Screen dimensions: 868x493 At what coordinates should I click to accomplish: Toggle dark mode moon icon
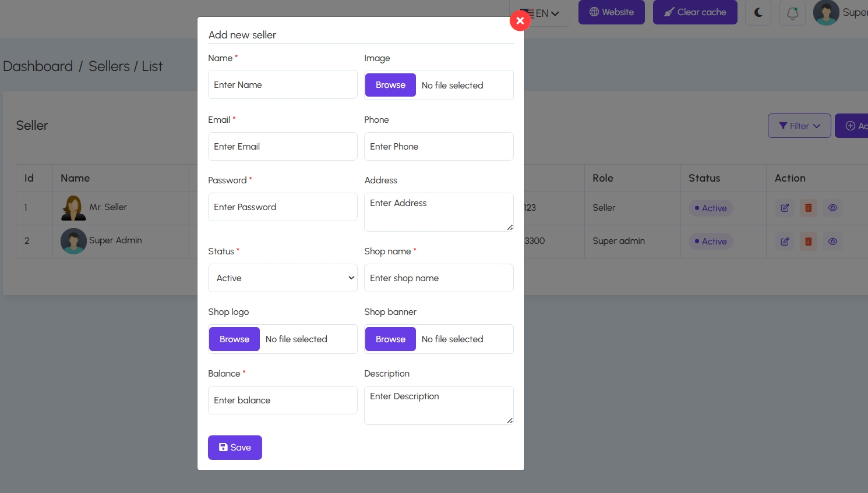(x=758, y=12)
